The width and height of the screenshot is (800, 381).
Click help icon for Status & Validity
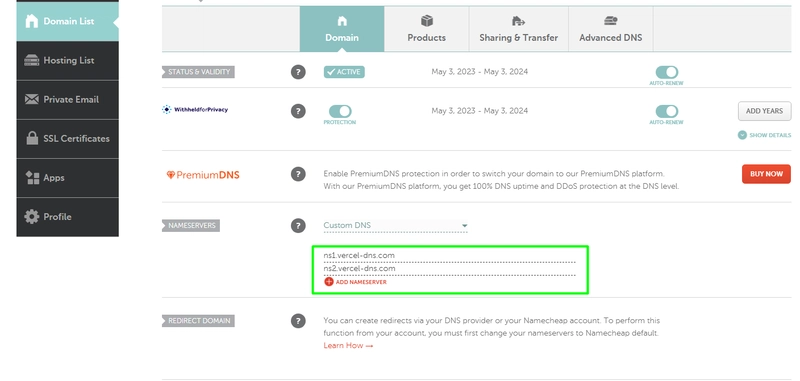(298, 72)
